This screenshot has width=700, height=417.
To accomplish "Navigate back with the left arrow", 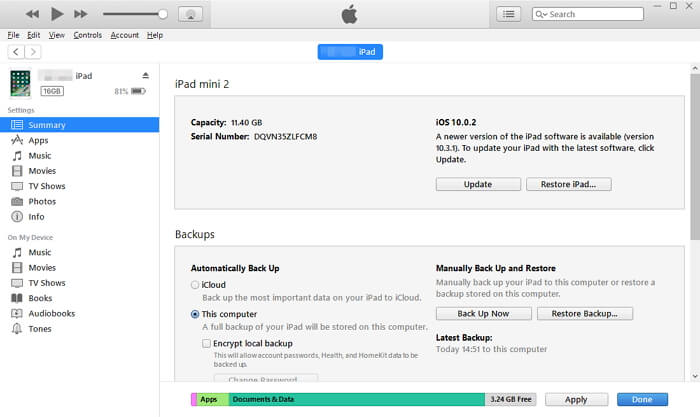I will (x=16, y=52).
